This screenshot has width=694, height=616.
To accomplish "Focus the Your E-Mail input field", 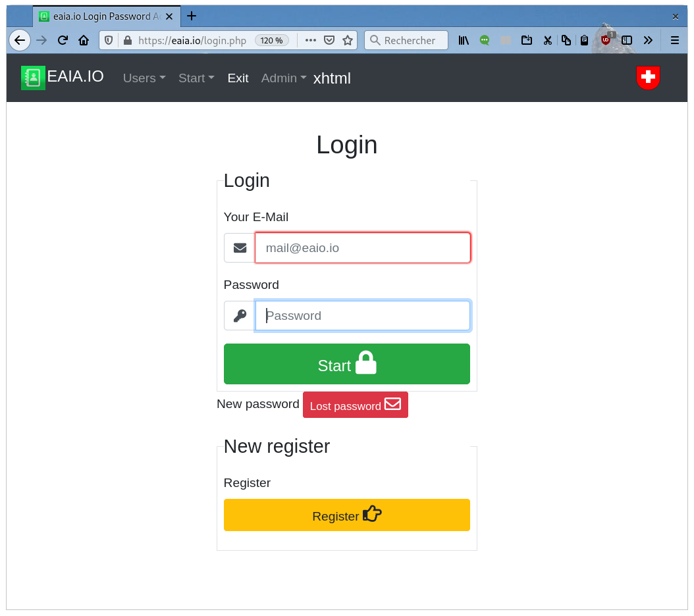I will 362,248.
